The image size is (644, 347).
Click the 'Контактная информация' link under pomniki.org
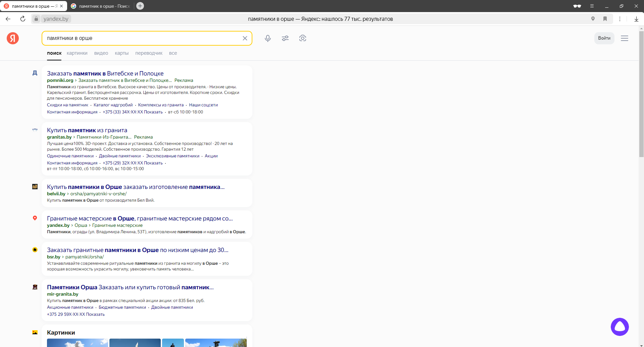[72, 112]
